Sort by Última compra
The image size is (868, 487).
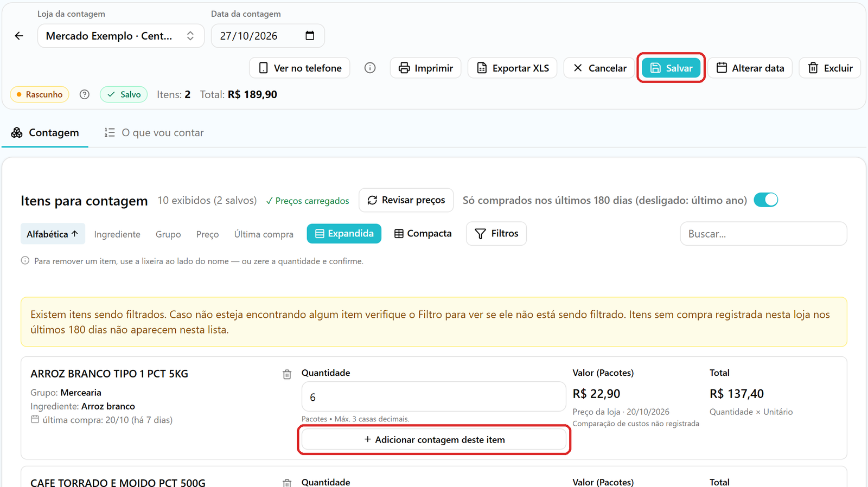pos(264,234)
